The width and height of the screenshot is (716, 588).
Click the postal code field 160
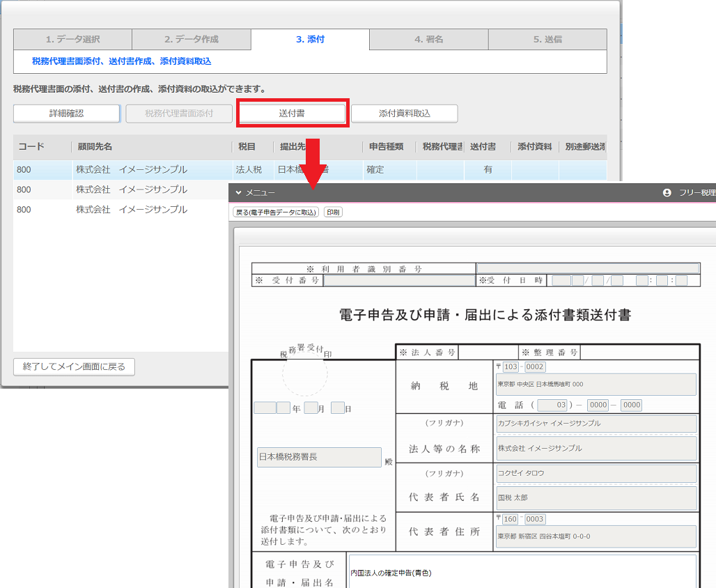[x=510, y=519]
